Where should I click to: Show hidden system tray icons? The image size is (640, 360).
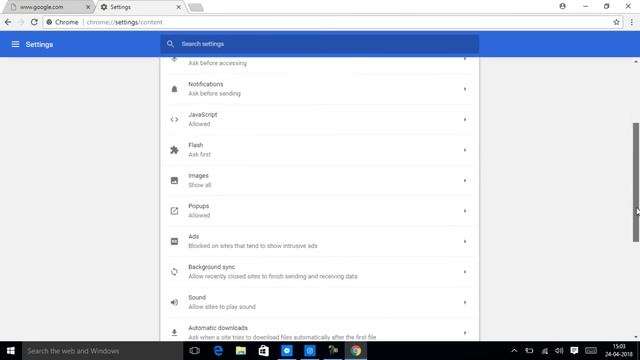pos(514,351)
